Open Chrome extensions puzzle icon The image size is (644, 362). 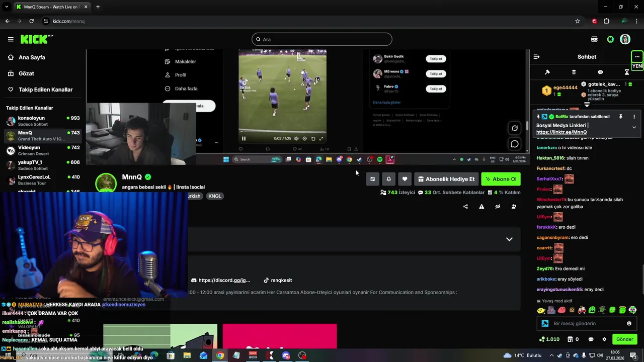point(606,21)
